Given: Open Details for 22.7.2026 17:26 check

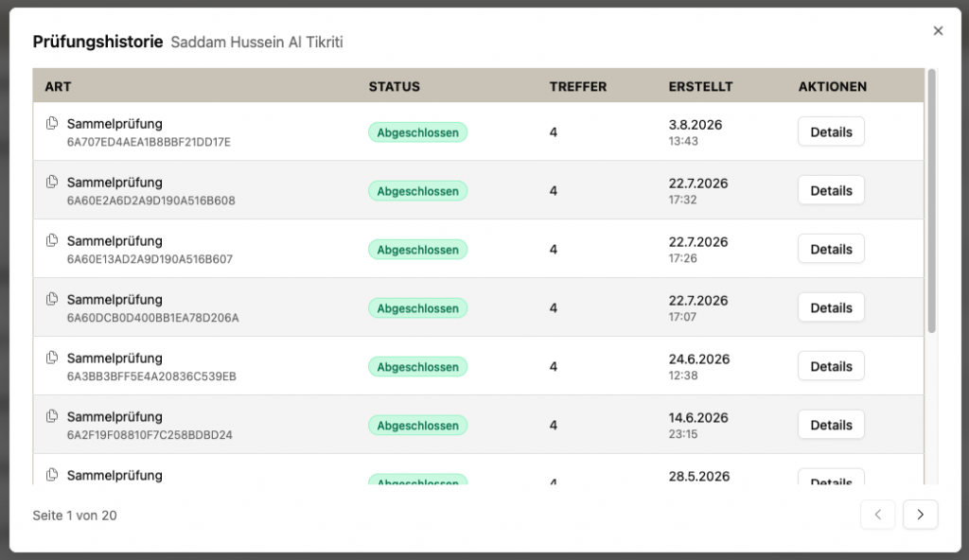Looking at the screenshot, I should 831,249.
